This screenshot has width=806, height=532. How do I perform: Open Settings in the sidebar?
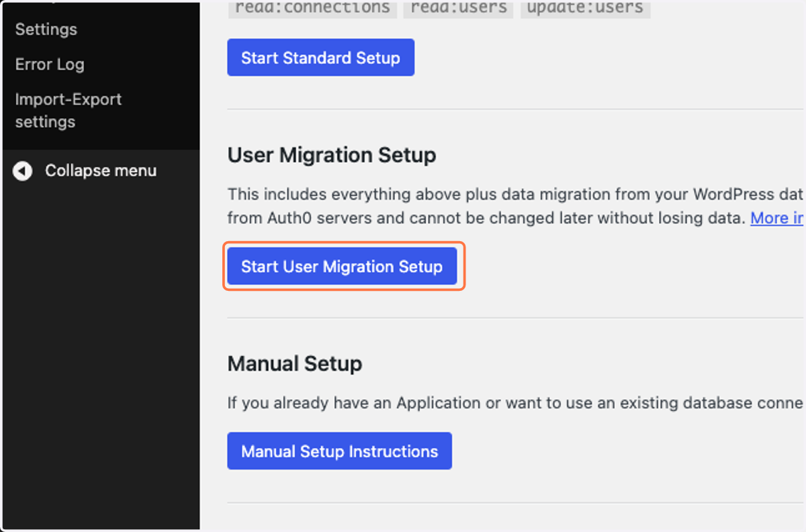[46, 30]
